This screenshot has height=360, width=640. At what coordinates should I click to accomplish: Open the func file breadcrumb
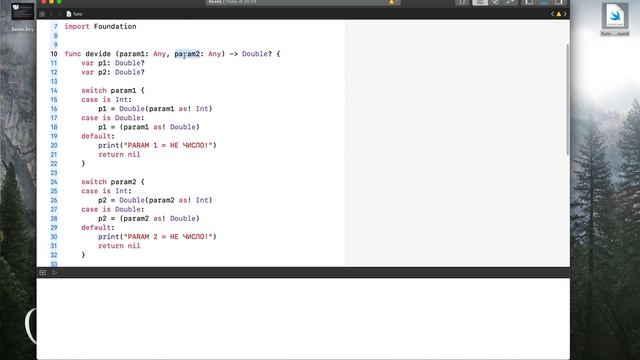74,14
